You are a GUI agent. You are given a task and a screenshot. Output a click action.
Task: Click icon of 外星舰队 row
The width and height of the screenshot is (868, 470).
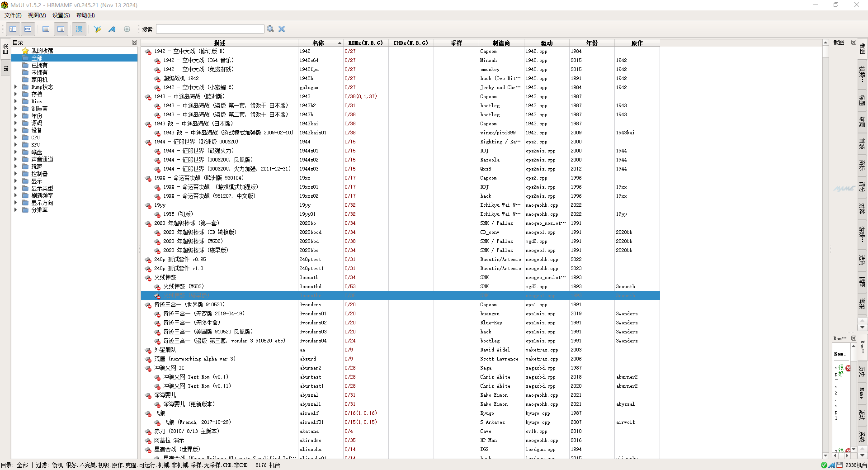[148, 350]
